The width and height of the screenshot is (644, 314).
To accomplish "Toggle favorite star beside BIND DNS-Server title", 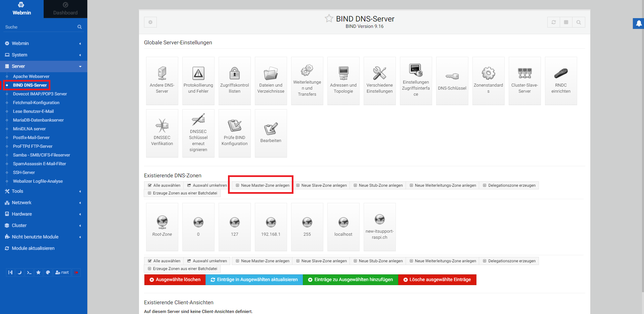I will pyautogui.click(x=329, y=18).
